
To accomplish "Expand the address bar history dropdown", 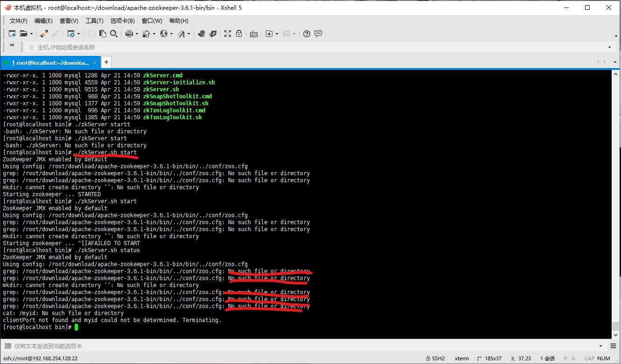I will click(x=610, y=47).
